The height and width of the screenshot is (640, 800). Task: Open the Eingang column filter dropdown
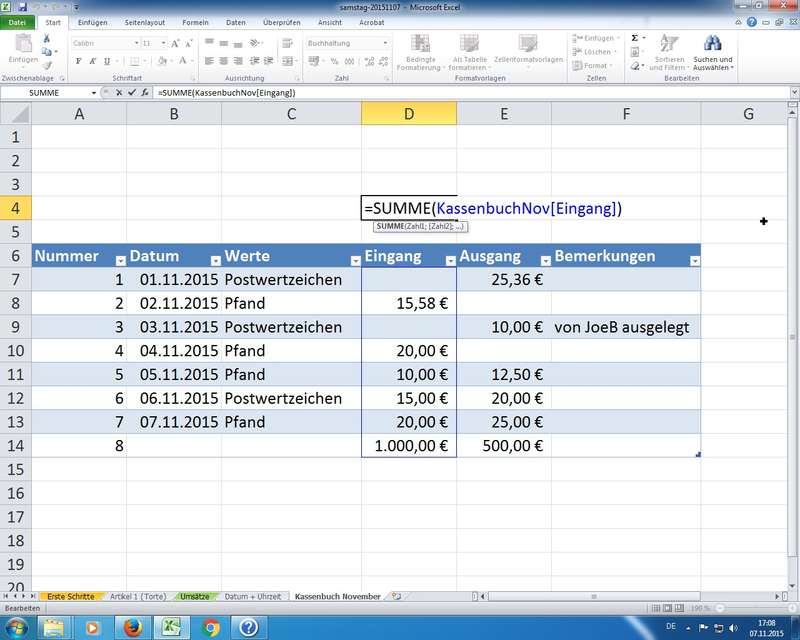[x=450, y=260]
